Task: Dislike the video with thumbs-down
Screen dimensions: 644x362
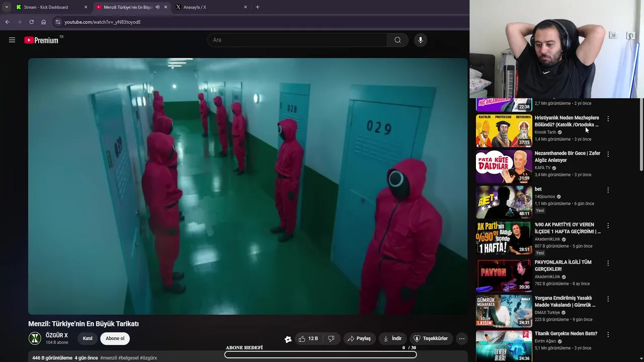Action: pyautogui.click(x=331, y=338)
